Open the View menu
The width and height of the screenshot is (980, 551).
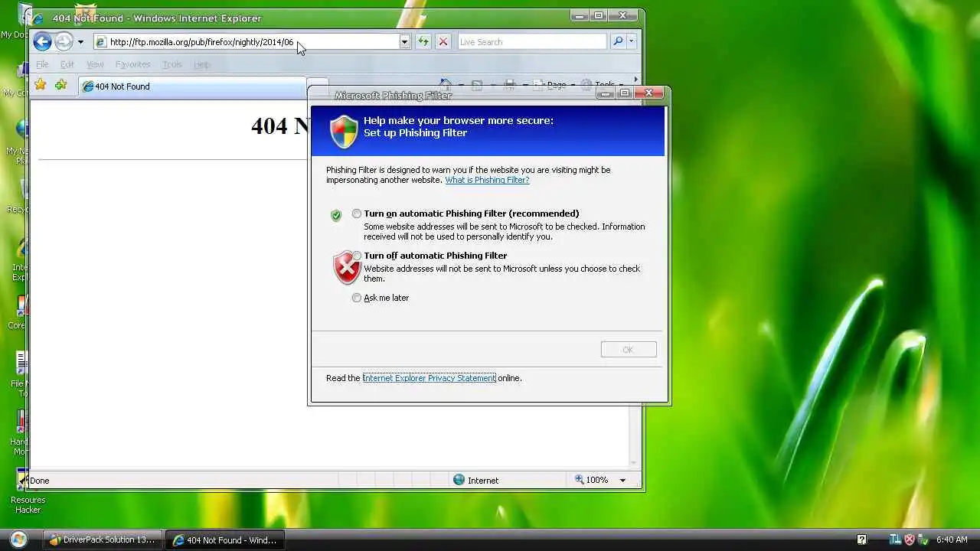pos(95,64)
